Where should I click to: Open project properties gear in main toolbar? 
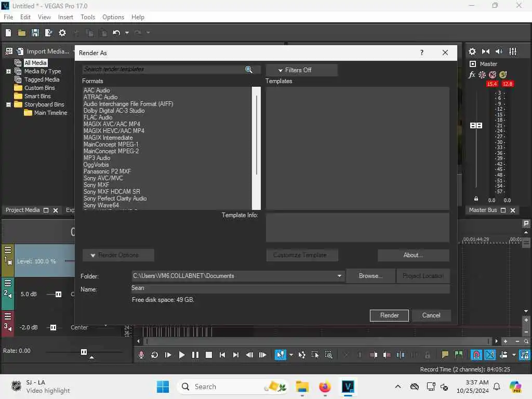[62, 33]
